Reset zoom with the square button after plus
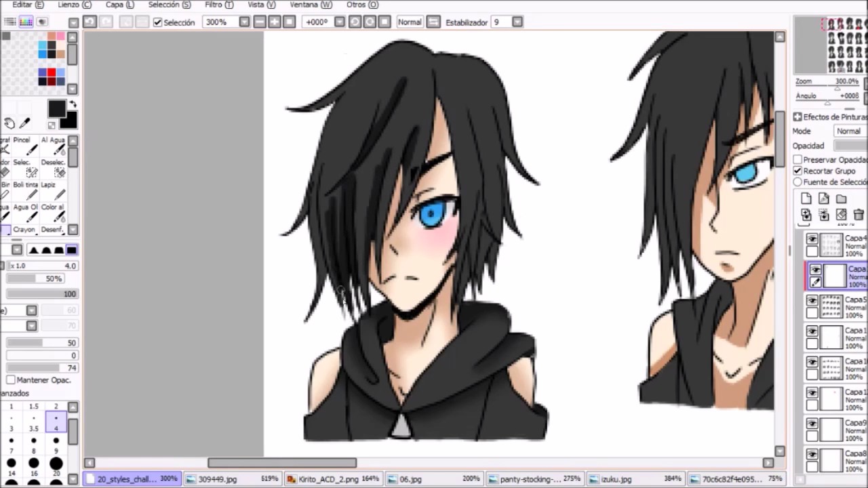 click(x=290, y=22)
